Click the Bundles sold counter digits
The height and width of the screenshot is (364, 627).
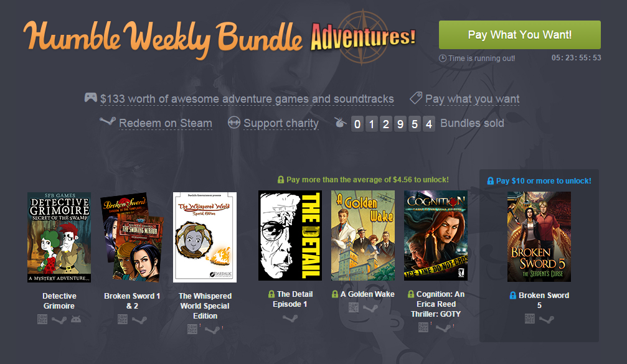[x=393, y=124]
